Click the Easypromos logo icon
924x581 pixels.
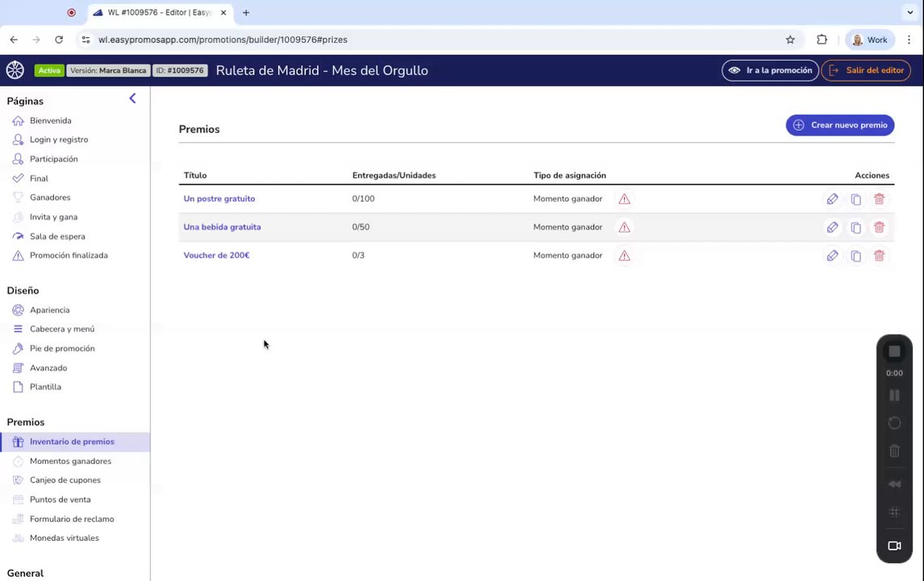tap(15, 70)
